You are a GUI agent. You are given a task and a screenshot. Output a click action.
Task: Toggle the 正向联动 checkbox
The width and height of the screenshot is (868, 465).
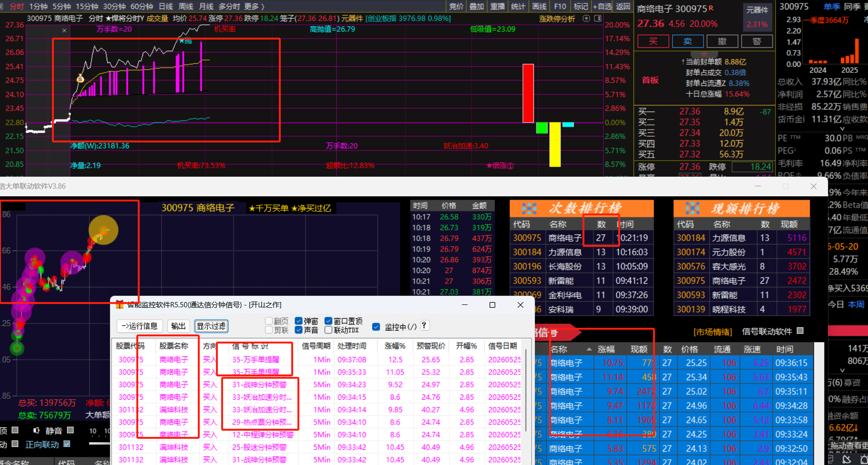click(x=67, y=444)
